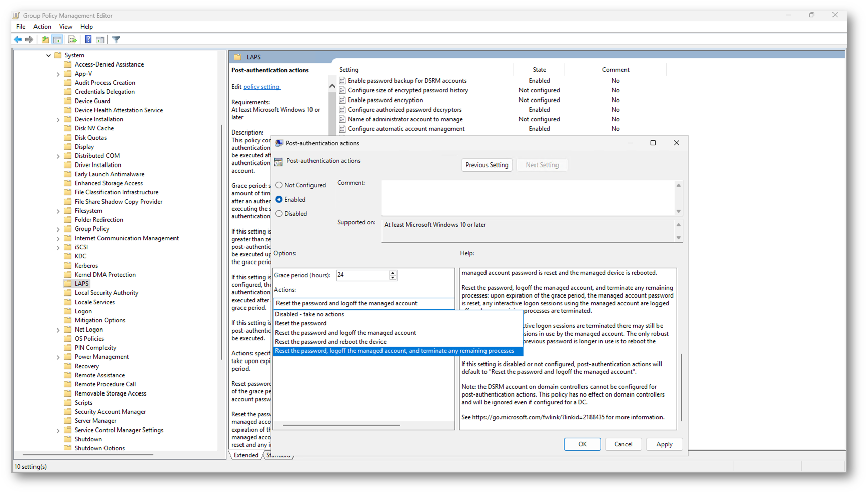868x494 pixels.
Task: Click the policy icon beside the dialog's setting name
Action: tap(278, 161)
